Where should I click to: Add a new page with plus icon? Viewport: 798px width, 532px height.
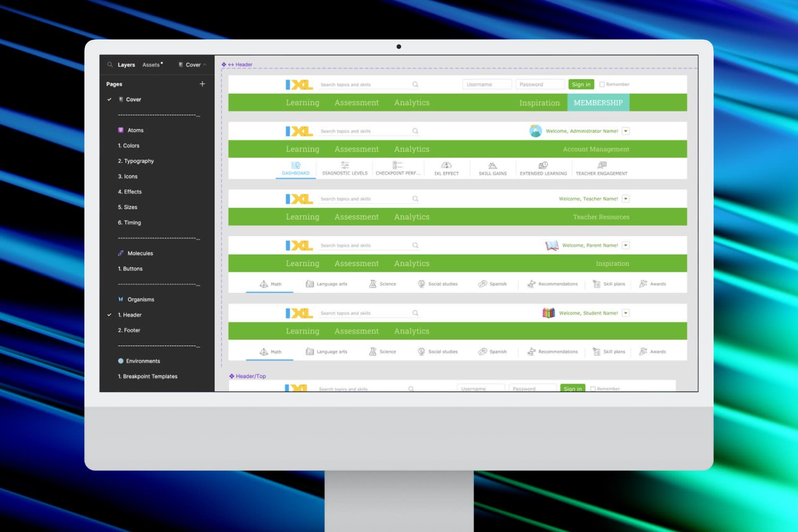point(202,84)
